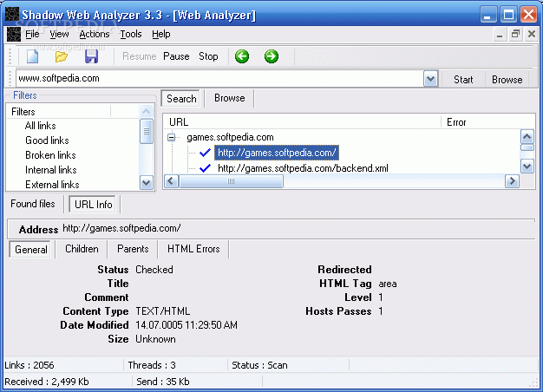
Task: Go forward with the green right arrow
Action: click(271, 56)
